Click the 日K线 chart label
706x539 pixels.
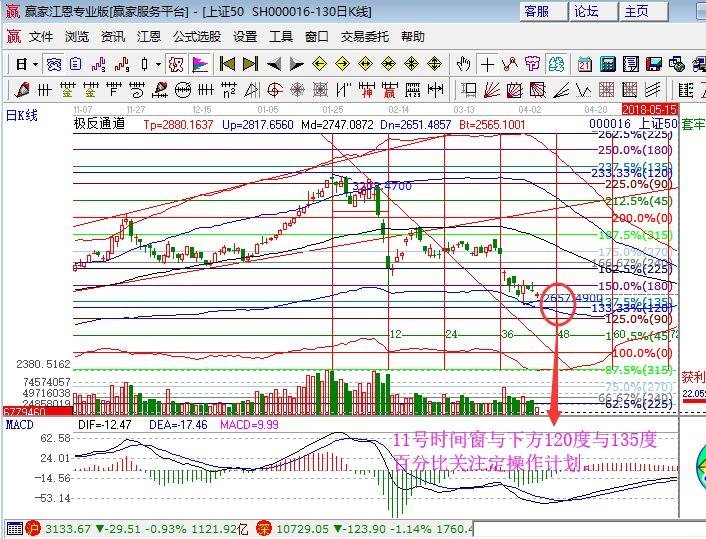pyautogui.click(x=22, y=116)
